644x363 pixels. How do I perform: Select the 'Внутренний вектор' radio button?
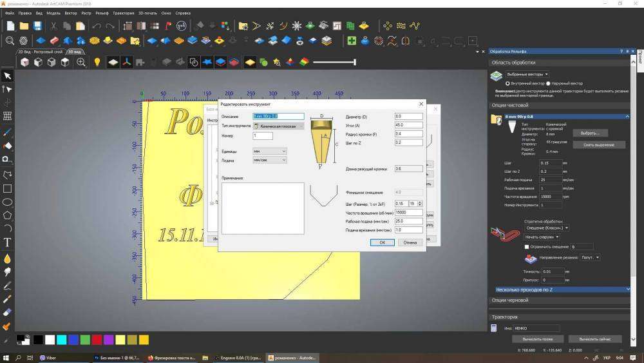click(x=508, y=83)
